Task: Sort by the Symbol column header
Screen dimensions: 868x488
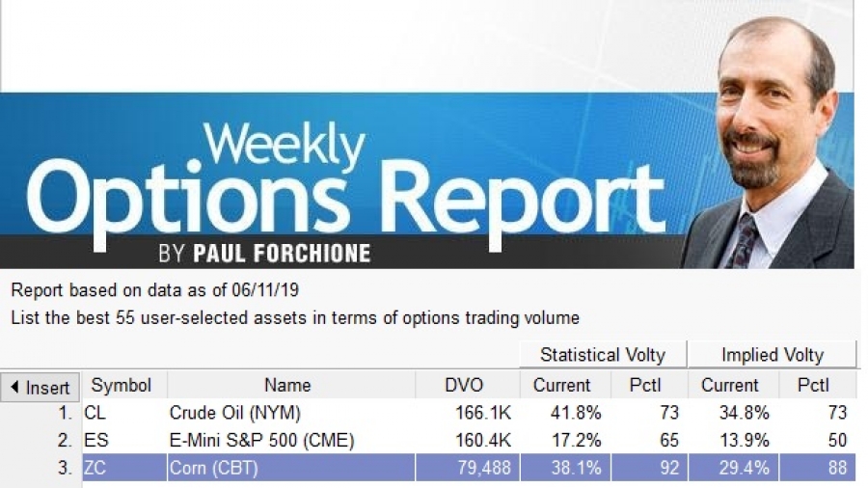Action: point(122,385)
